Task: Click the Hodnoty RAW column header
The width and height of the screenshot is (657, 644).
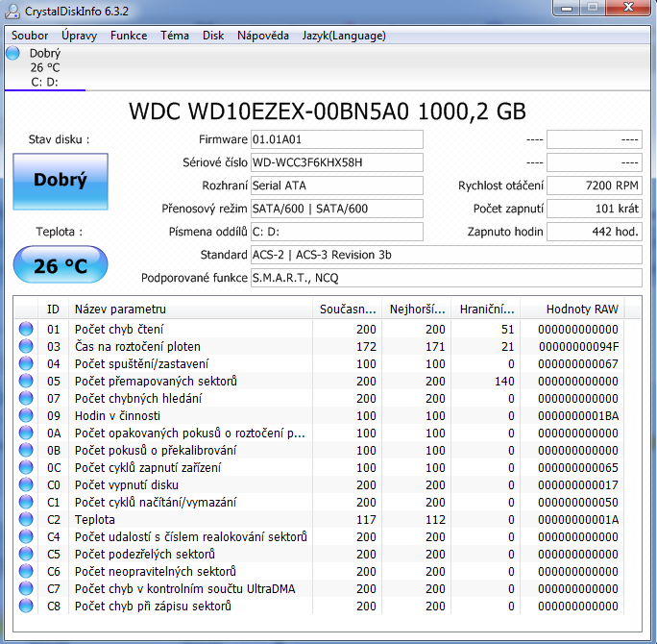Action: [582, 309]
